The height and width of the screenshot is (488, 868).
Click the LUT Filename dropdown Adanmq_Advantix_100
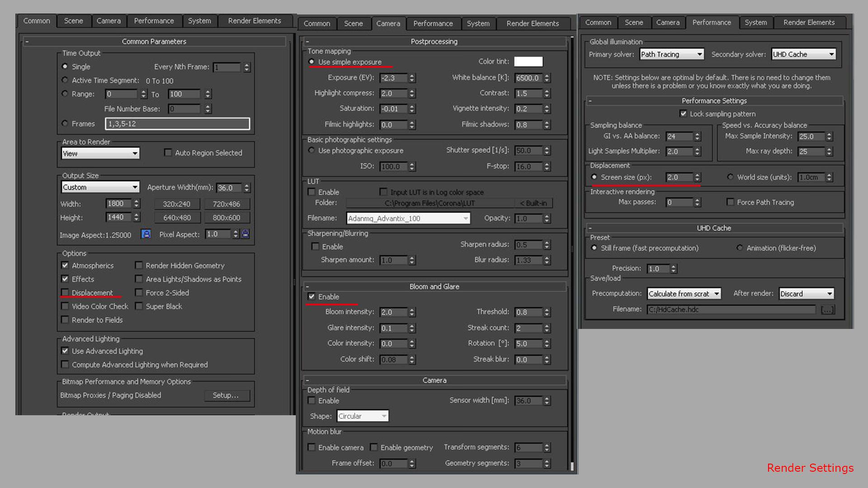click(x=407, y=217)
